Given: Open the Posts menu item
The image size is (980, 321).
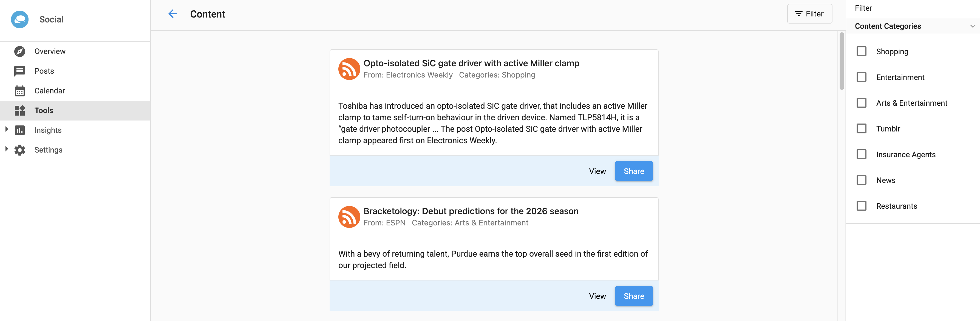Looking at the screenshot, I should click(x=44, y=71).
